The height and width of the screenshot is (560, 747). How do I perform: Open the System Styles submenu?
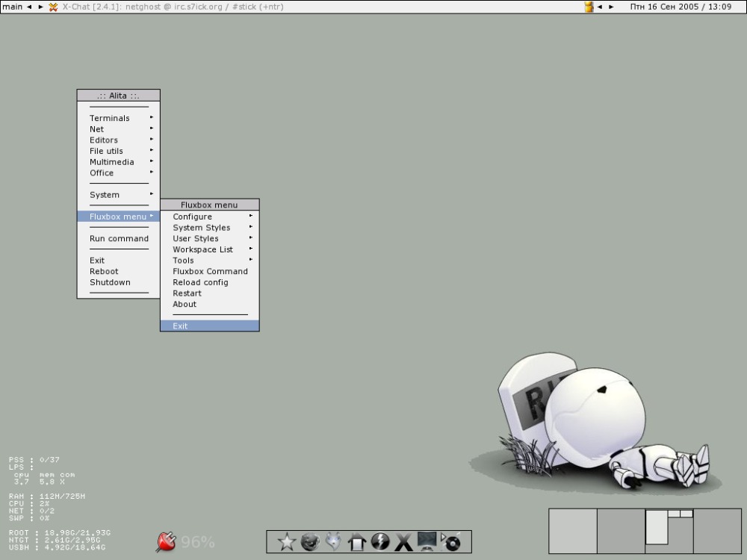pos(210,227)
